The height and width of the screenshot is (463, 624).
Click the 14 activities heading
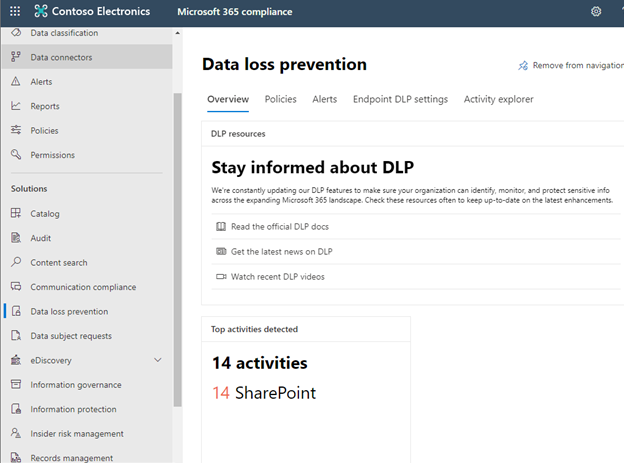coord(260,363)
